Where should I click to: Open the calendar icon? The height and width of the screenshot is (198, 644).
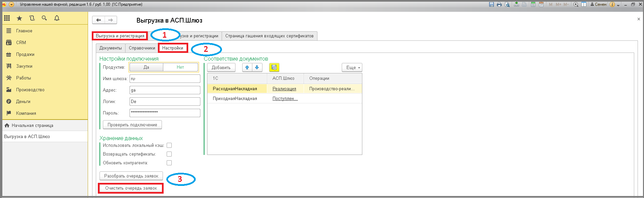[541, 4]
